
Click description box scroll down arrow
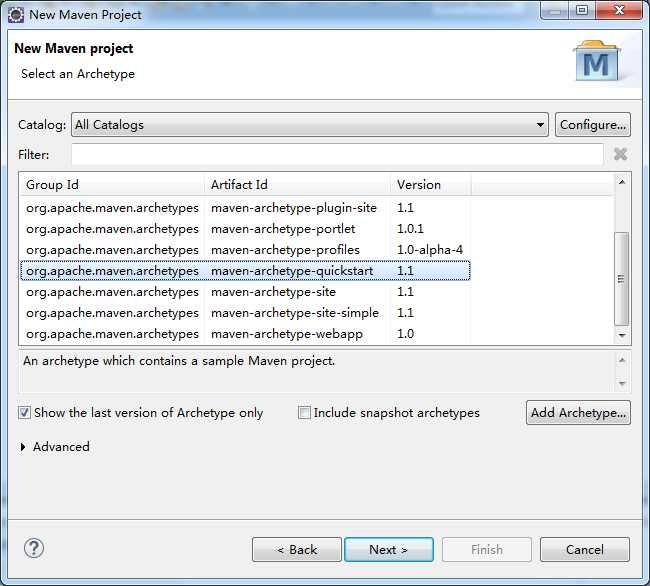point(622,383)
